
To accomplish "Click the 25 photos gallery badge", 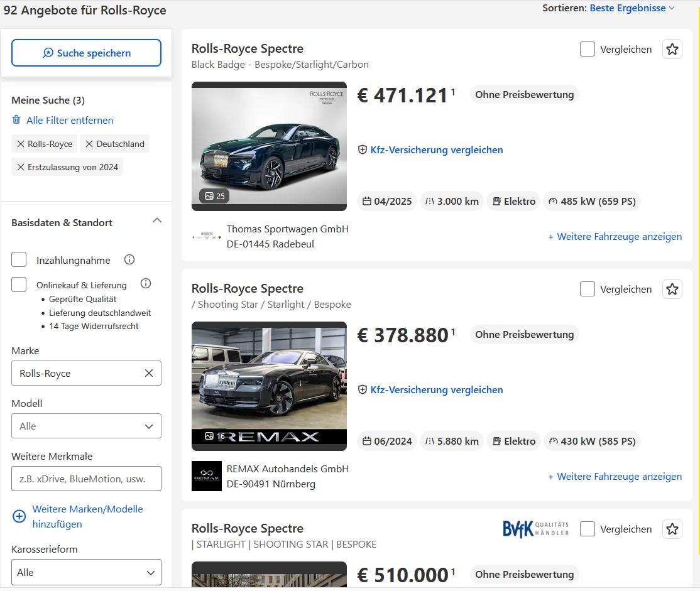I will click(215, 196).
